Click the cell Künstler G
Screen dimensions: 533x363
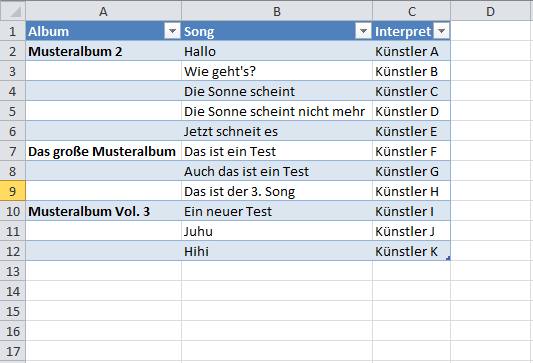click(412, 171)
